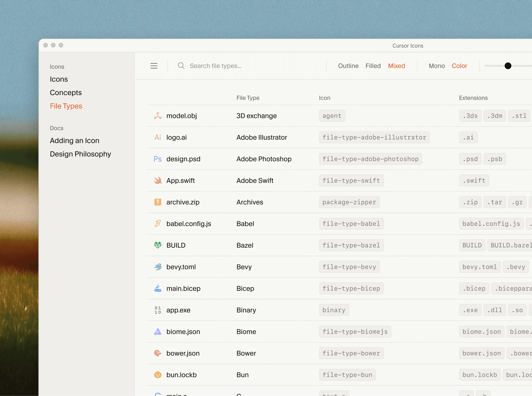Go to File Types page
Image resolution: width=532 pixels, height=396 pixels.
pos(66,106)
